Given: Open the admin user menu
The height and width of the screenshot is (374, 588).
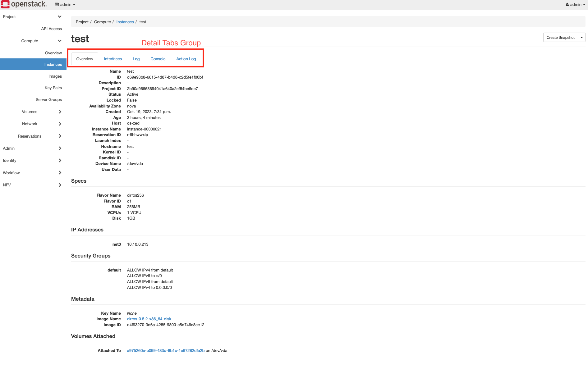Looking at the screenshot, I should click(x=575, y=4).
